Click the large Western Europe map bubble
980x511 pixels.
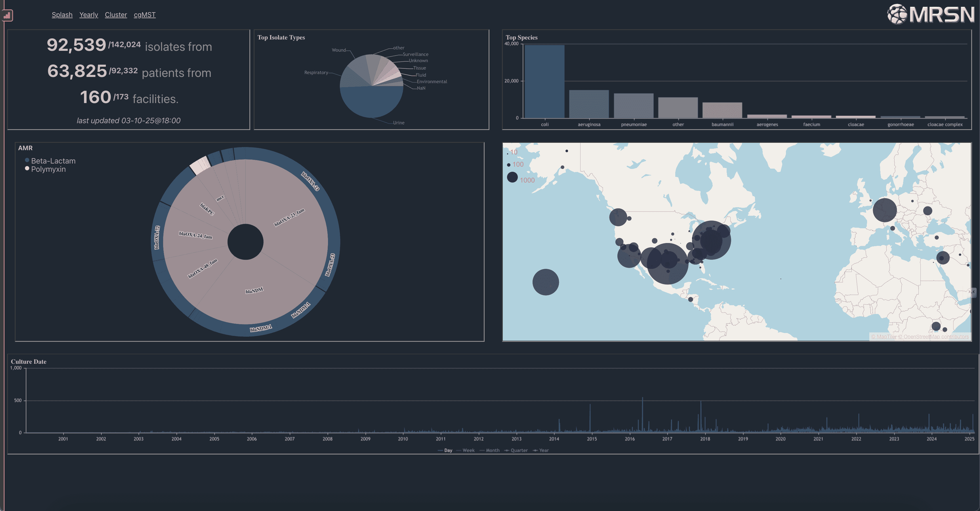(x=884, y=210)
